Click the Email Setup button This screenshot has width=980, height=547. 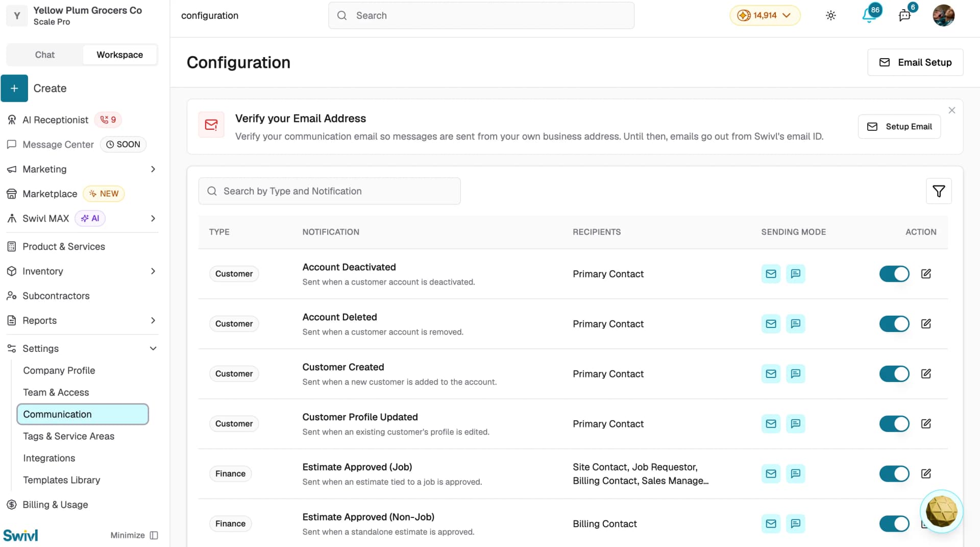pos(915,62)
